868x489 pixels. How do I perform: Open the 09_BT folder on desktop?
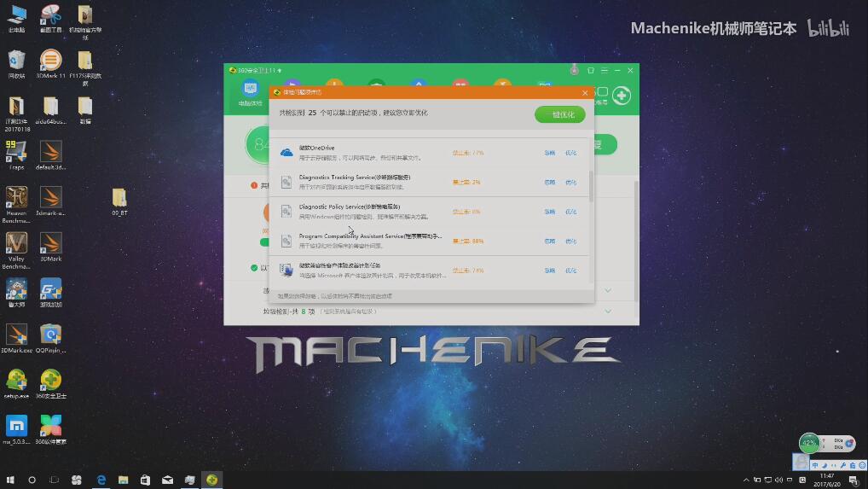click(119, 202)
